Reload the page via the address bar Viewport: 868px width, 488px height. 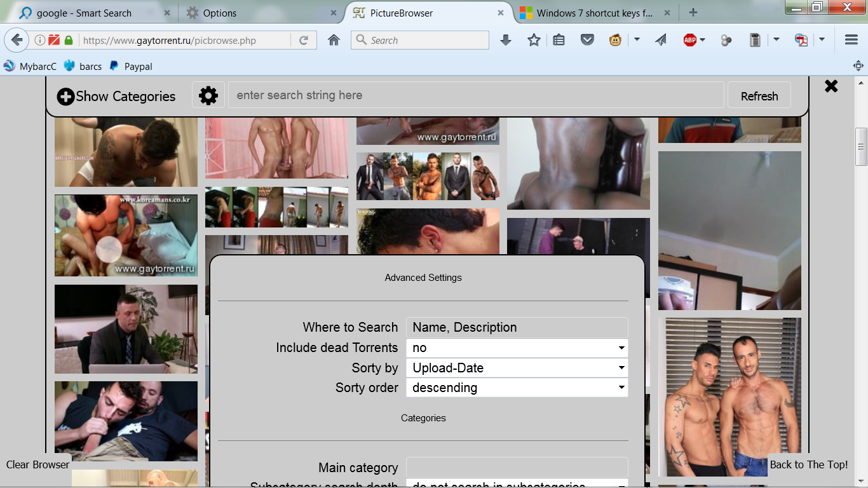(304, 40)
